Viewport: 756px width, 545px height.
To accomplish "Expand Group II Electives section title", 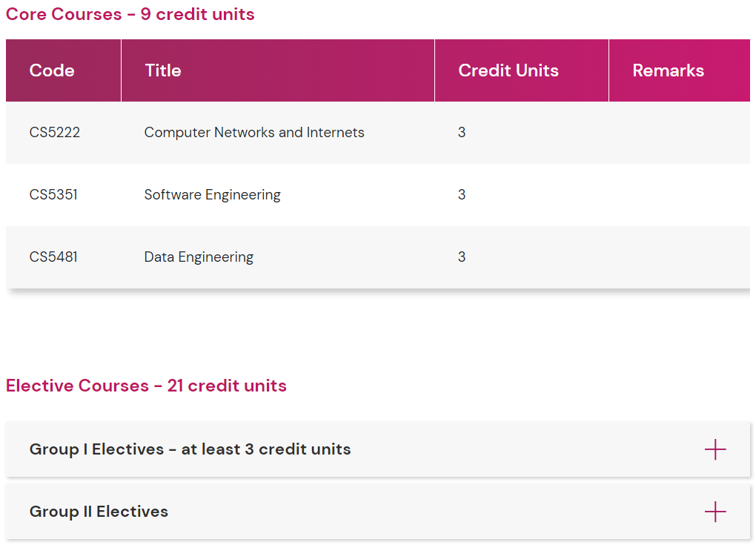I will pyautogui.click(x=99, y=512).
